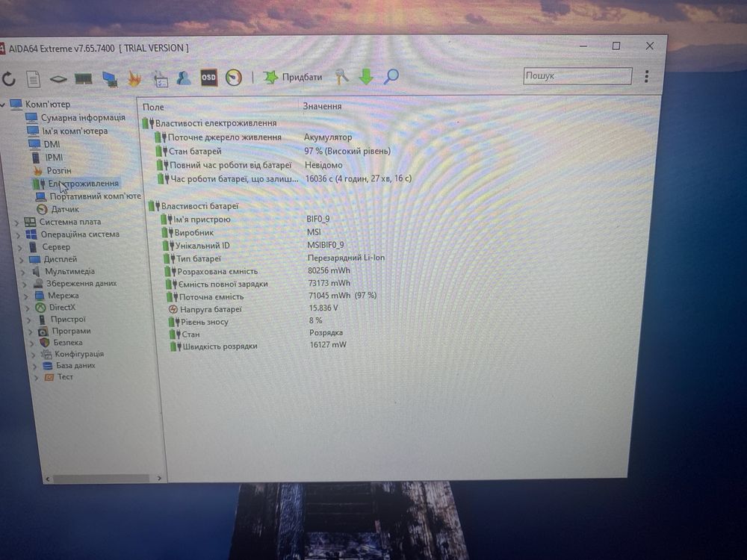
Task: Open the OSD panel icon
Action: coord(208,78)
